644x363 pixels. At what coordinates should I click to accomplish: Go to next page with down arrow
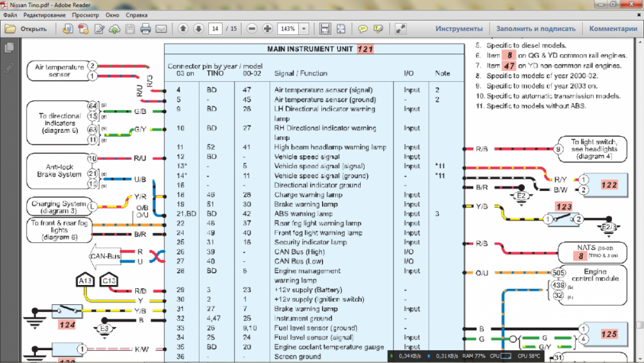(198, 29)
